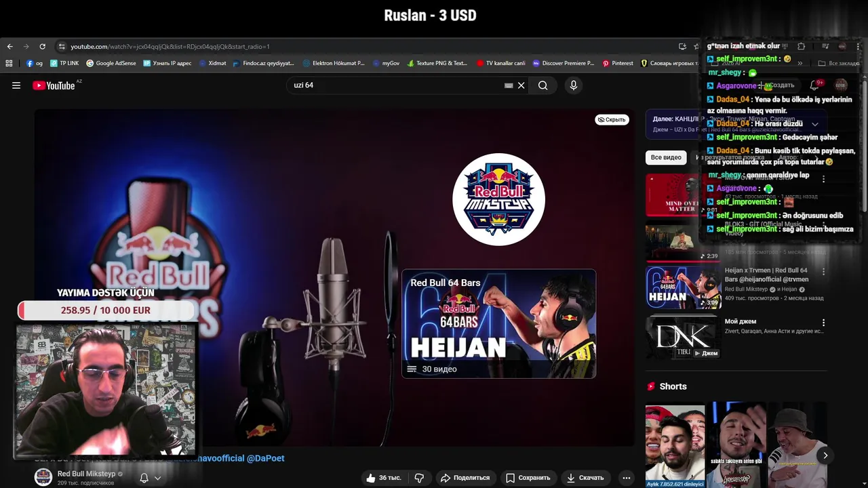Open the 'Heijan x Trvmen | Red Bull 64' title

point(766,274)
